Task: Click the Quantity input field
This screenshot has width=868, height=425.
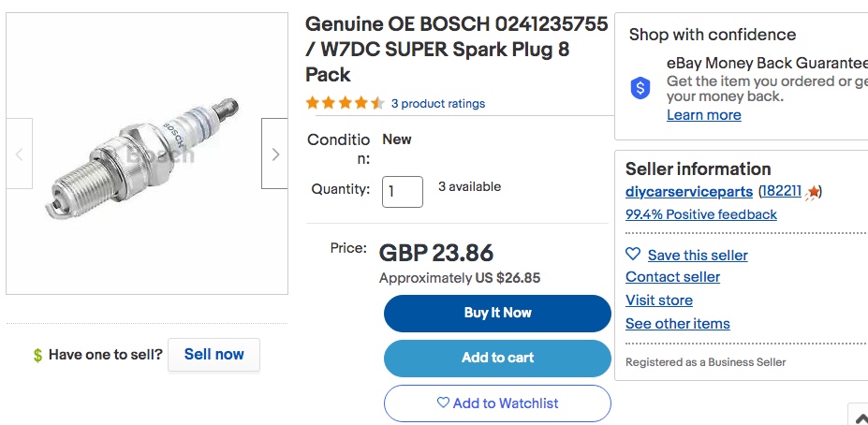Action: pos(403,192)
